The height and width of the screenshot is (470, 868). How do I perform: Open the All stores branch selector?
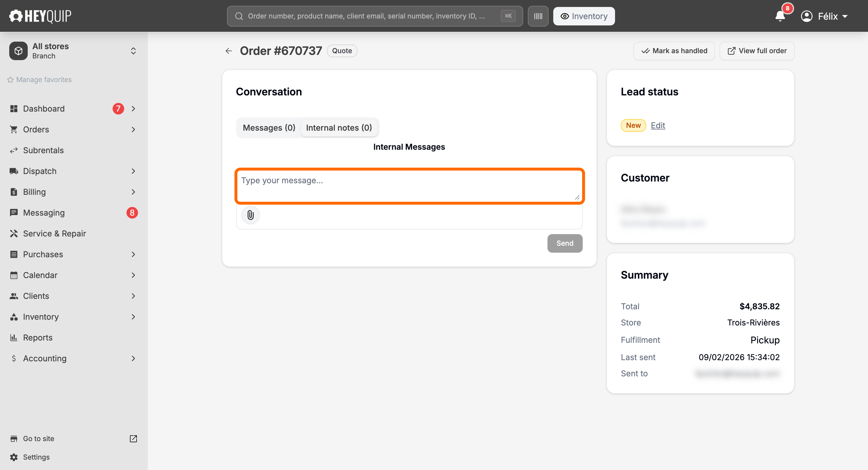[73, 51]
